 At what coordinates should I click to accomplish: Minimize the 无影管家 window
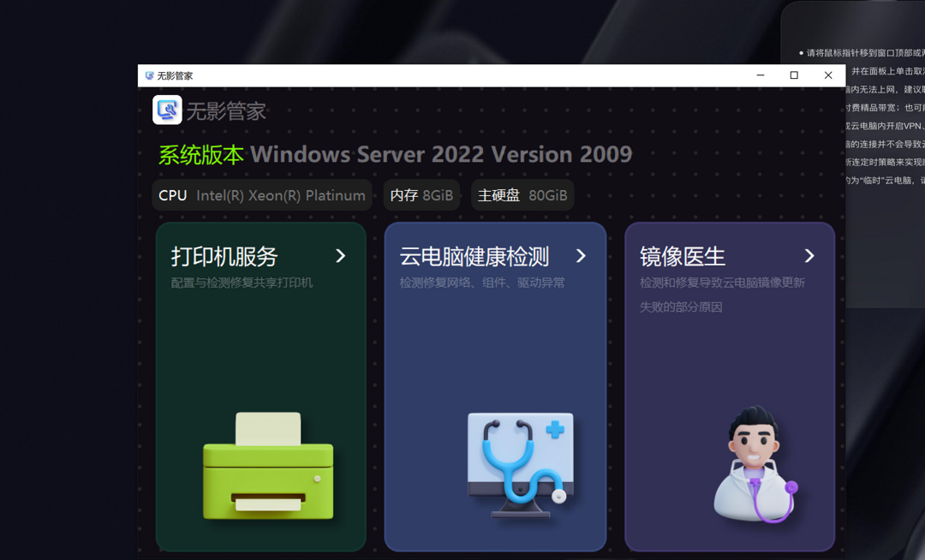pyautogui.click(x=761, y=75)
